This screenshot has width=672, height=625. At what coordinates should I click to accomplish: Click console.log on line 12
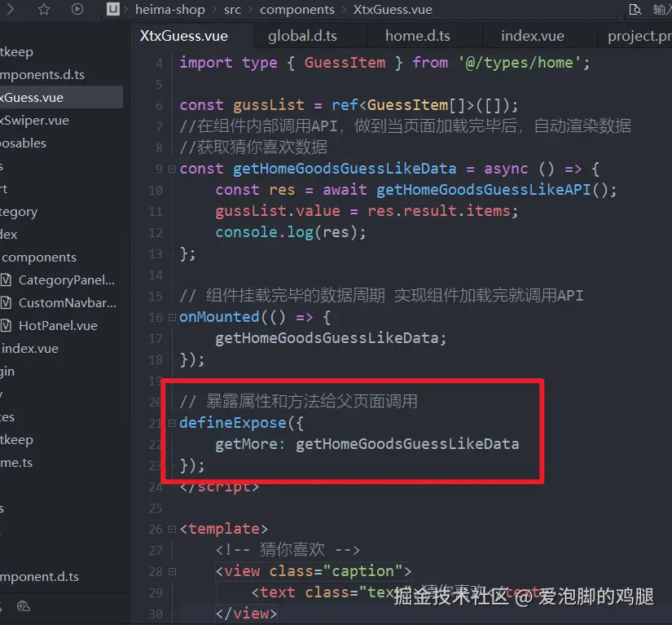[x=265, y=232]
